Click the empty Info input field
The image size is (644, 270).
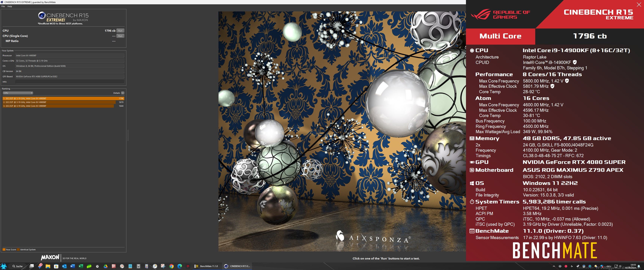70,82
